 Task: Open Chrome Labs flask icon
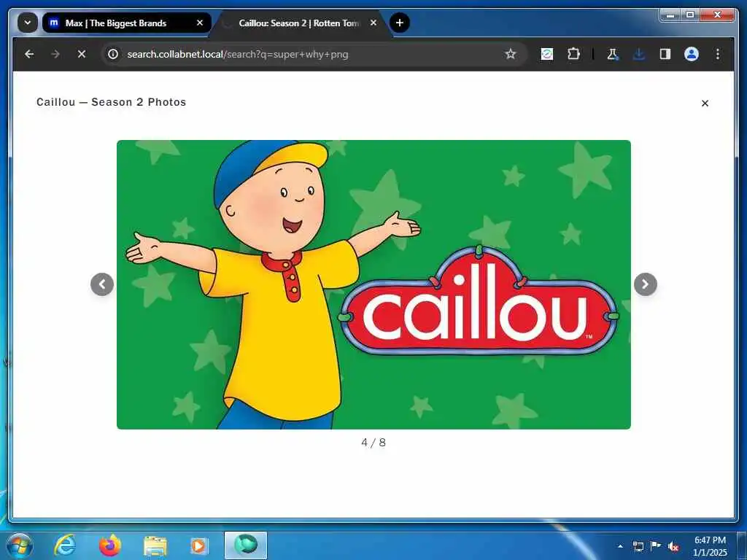(612, 54)
